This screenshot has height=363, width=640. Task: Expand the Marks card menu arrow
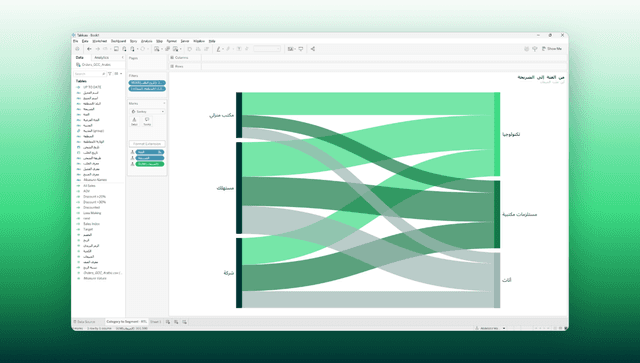(x=164, y=103)
